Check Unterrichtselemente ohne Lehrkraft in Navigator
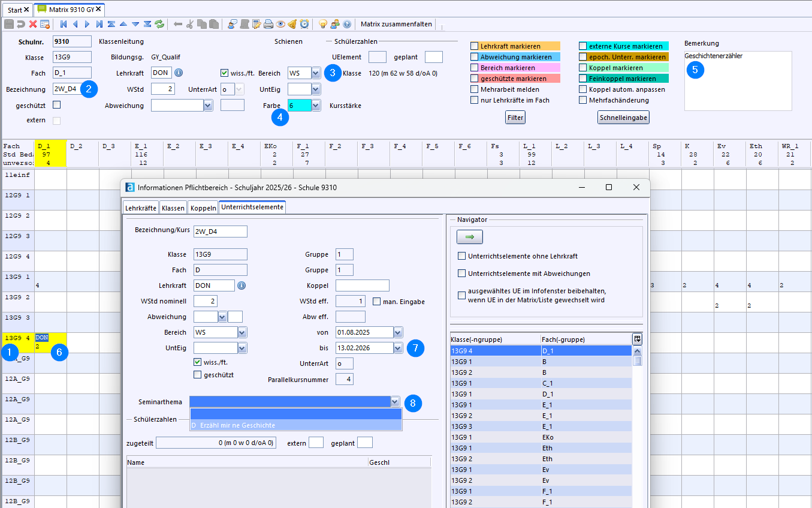Viewport: 812px width, 508px height. (461, 256)
